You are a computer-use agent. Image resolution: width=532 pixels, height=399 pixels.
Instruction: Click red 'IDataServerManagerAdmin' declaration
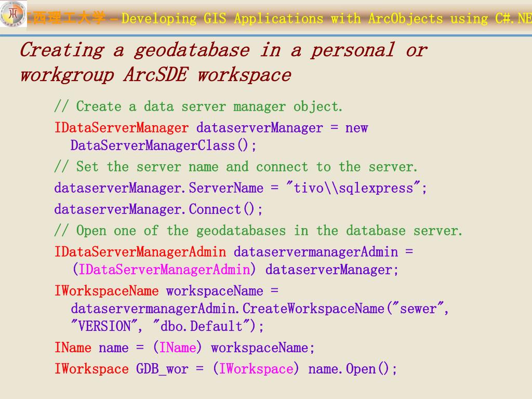(x=140, y=252)
